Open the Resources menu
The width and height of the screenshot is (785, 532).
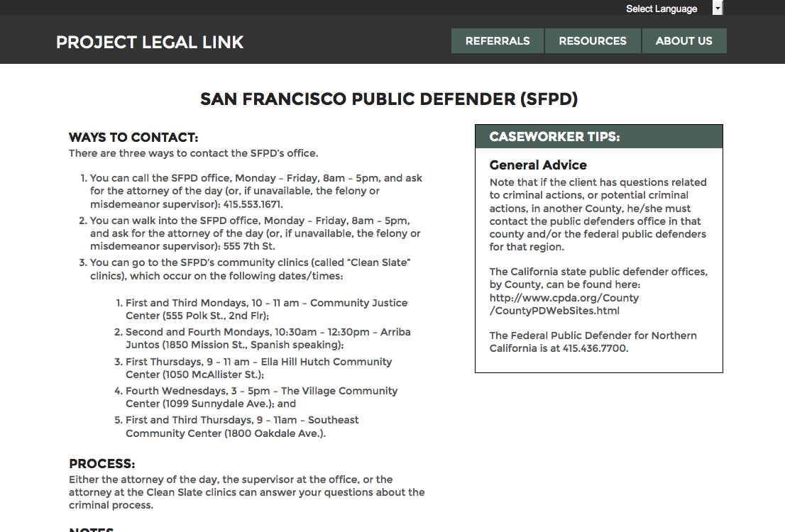click(x=592, y=41)
